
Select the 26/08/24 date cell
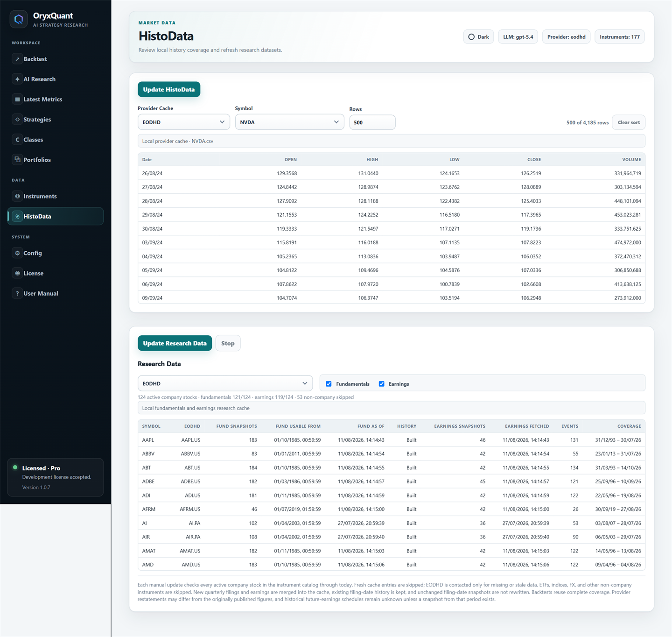point(153,173)
